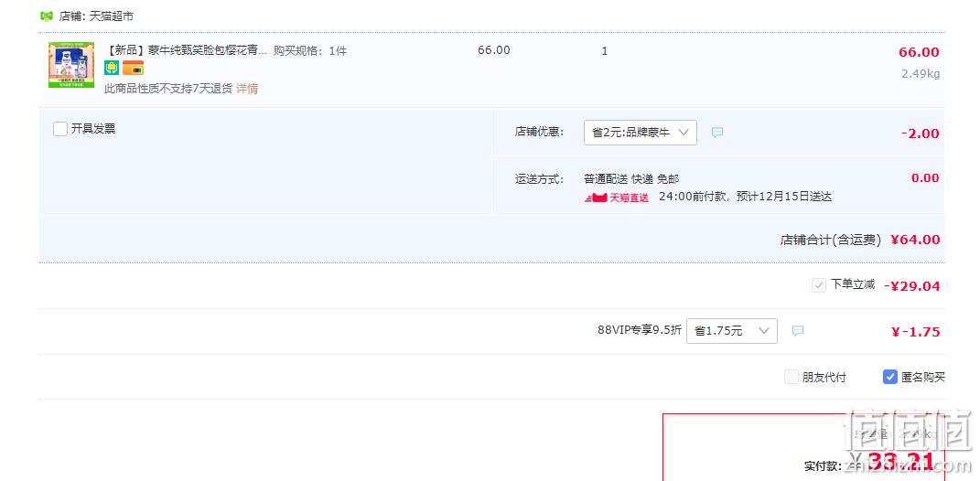Open the 【新品】蒙牛纯甄 product title link

click(x=186, y=50)
